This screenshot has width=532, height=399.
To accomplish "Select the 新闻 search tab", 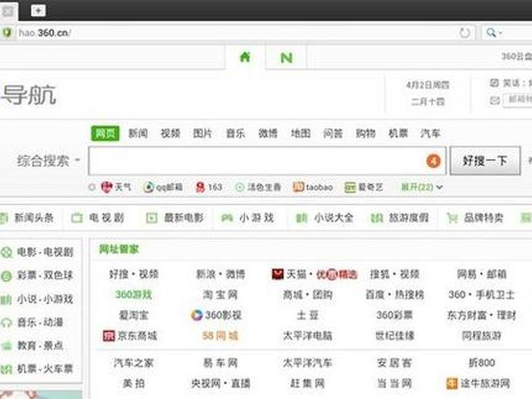I will click(x=138, y=134).
